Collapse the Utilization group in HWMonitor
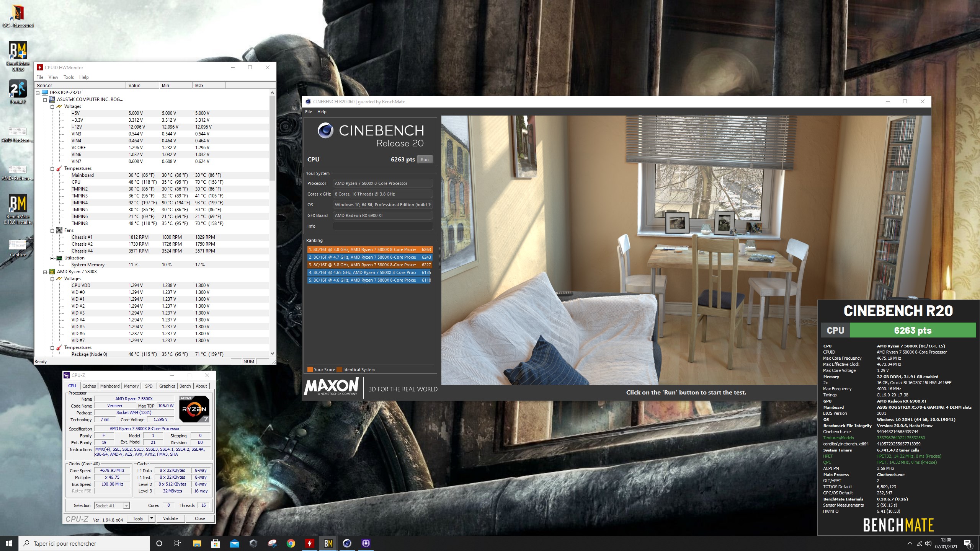980x551 pixels. 52,258
